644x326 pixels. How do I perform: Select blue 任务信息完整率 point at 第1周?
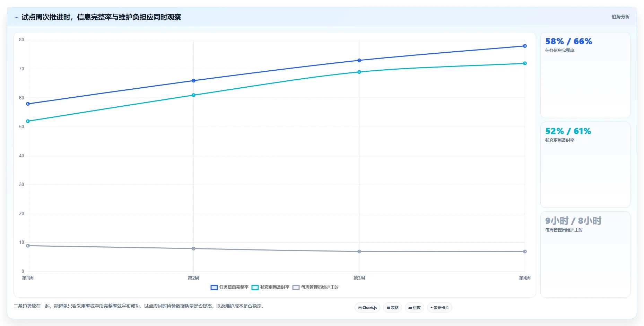tap(28, 104)
